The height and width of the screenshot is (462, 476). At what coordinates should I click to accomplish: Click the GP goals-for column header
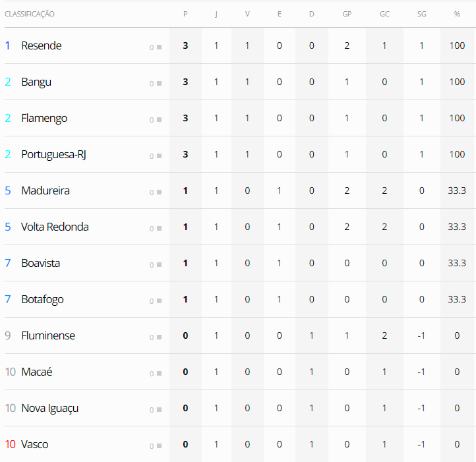point(347,14)
